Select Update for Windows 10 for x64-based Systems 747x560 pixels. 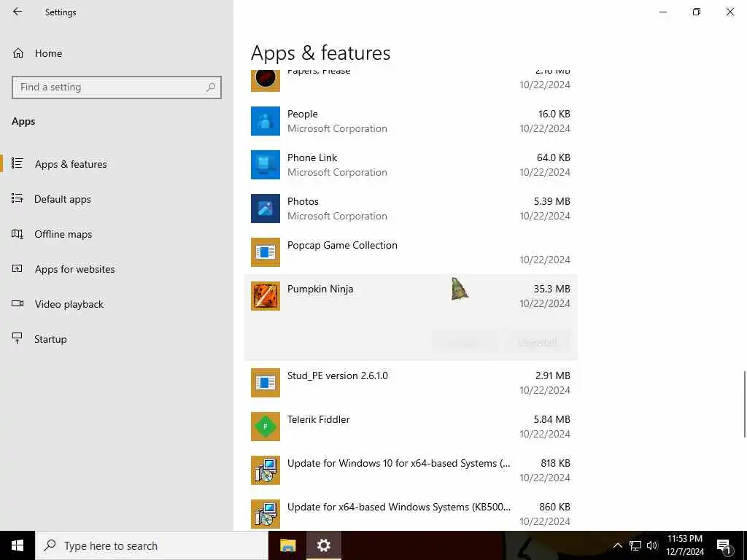[x=411, y=470]
